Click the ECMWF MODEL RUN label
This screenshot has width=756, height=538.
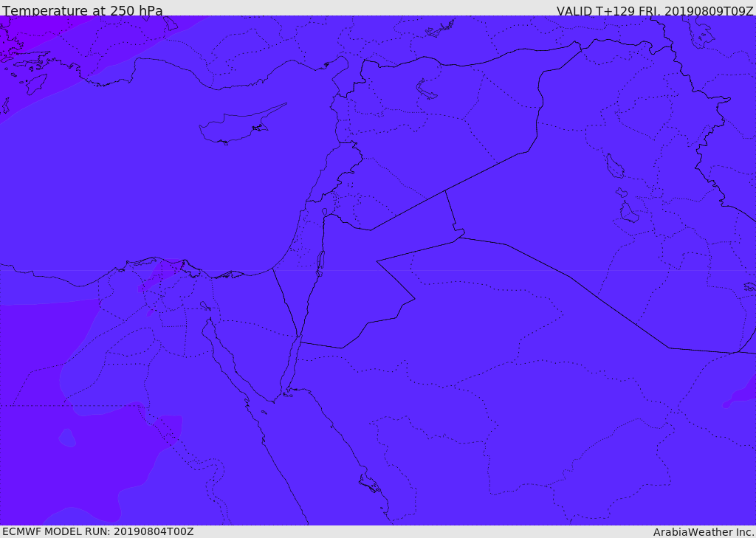point(97,531)
